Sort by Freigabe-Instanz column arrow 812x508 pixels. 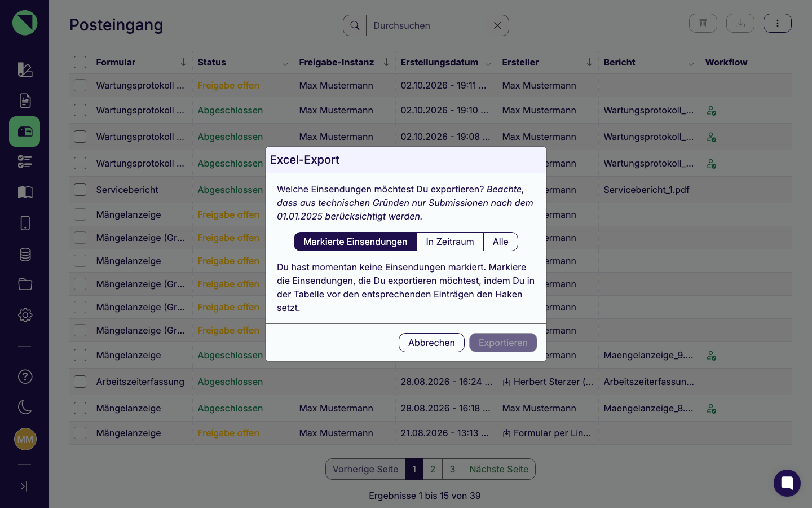[x=386, y=62]
